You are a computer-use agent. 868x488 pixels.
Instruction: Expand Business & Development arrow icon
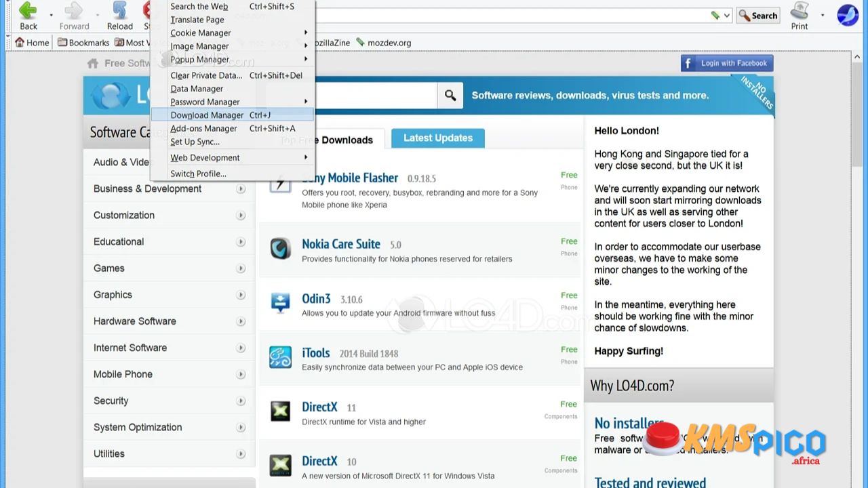point(241,189)
